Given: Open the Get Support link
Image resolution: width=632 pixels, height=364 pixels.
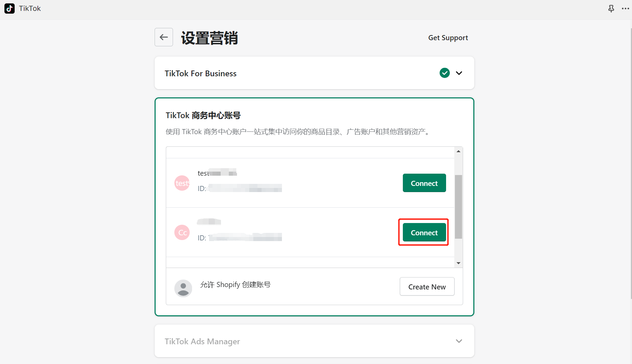Looking at the screenshot, I should click(x=448, y=38).
